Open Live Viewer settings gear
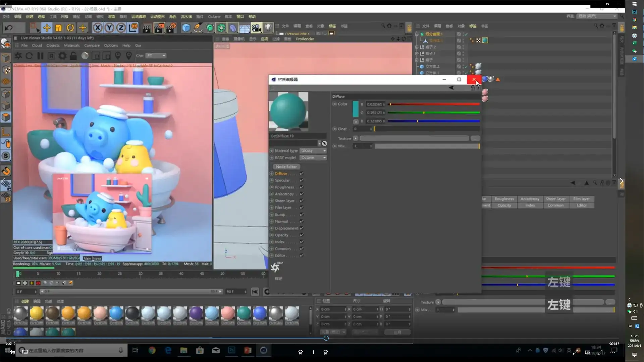644x362 pixels. [x=62, y=56]
